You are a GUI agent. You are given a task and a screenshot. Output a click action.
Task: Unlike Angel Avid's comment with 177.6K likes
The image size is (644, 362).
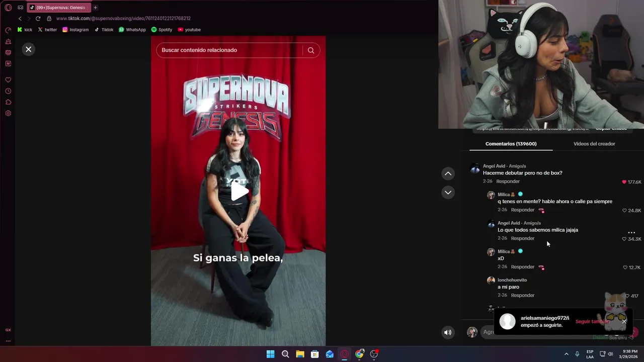[x=624, y=182]
